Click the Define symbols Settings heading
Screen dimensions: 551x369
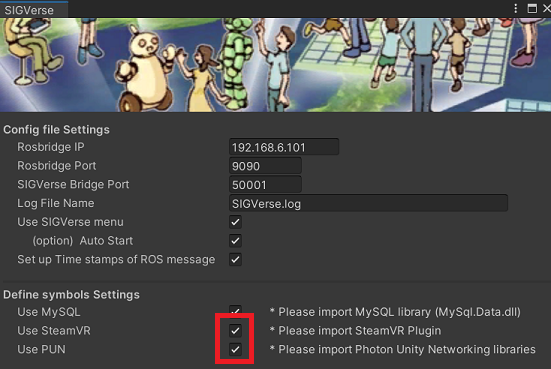(71, 294)
